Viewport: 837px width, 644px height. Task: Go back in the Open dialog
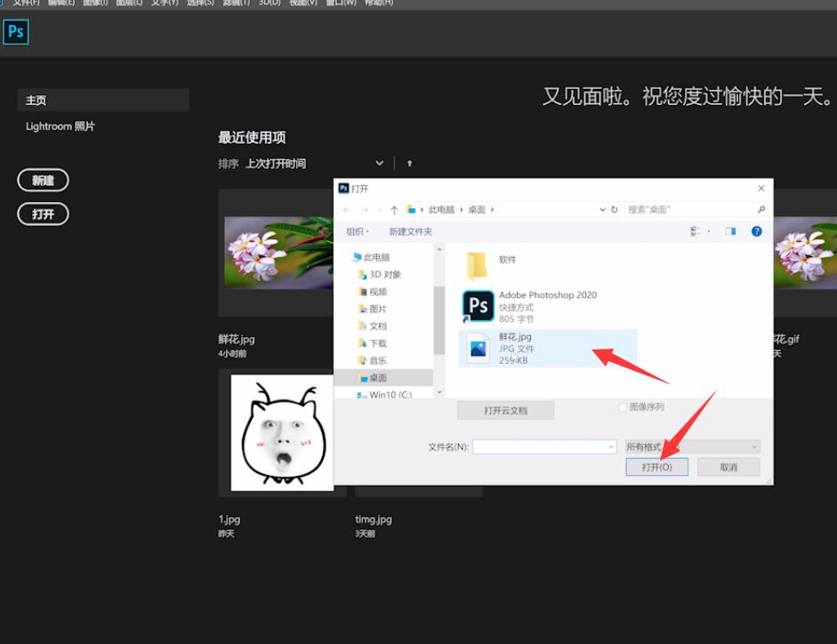pyautogui.click(x=347, y=210)
